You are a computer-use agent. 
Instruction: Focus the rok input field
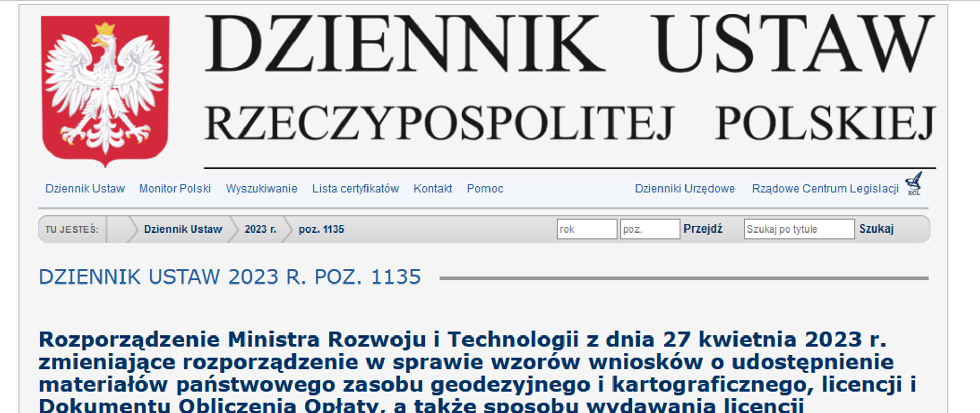(586, 229)
